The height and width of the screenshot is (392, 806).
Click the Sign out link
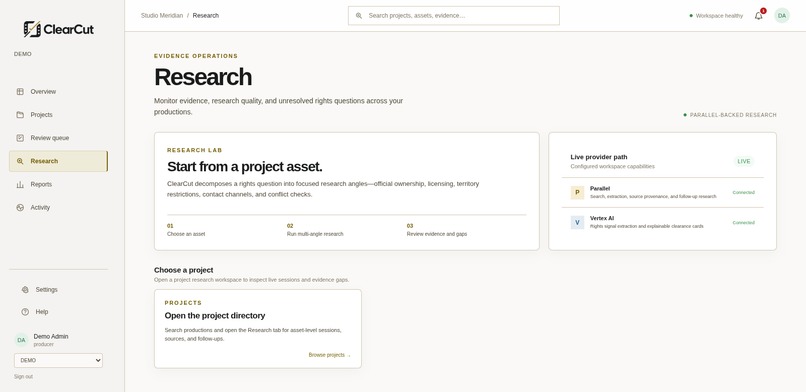[23, 377]
